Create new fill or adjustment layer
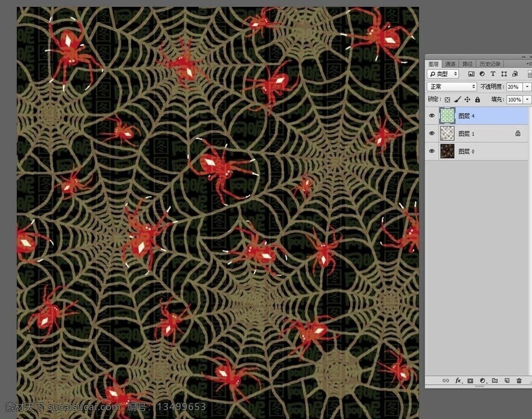532x419 pixels. pyautogui.click(x=483, y=381)
